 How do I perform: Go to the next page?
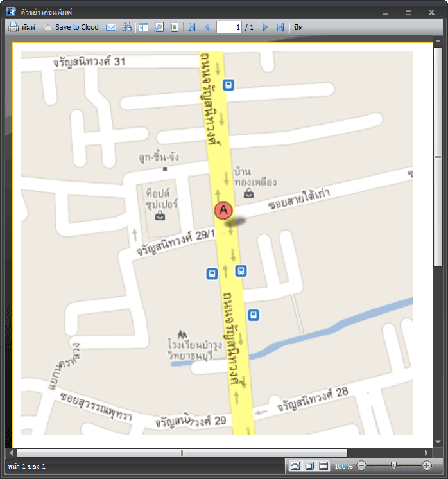coord(265,27)
